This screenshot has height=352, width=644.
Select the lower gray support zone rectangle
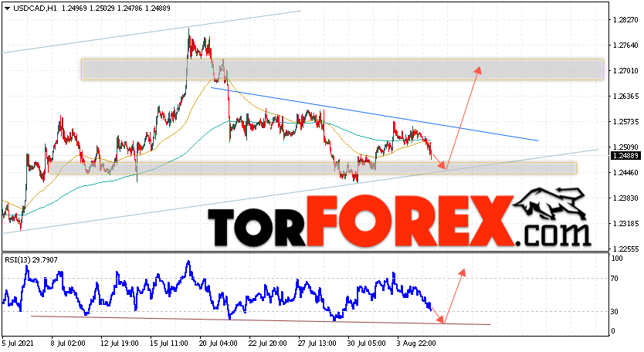[313, 168]
